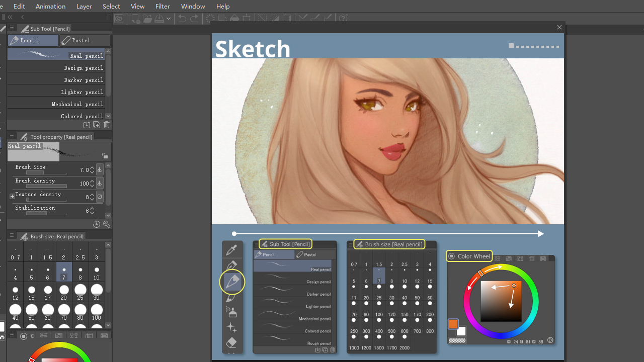Select the Decoration sparkle tool
Image resolution: width=644 pixels, height=362 pixels.
[x=232, y=327]
